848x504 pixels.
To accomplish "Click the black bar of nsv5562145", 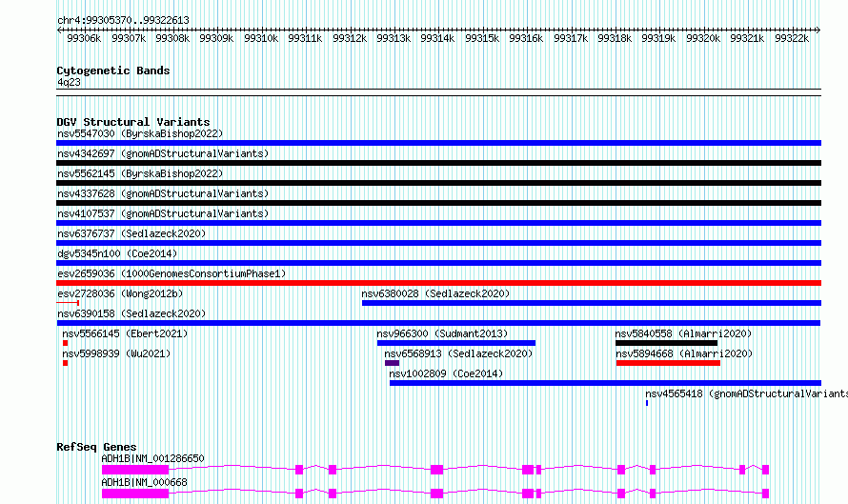I will [x=438, y=183].
